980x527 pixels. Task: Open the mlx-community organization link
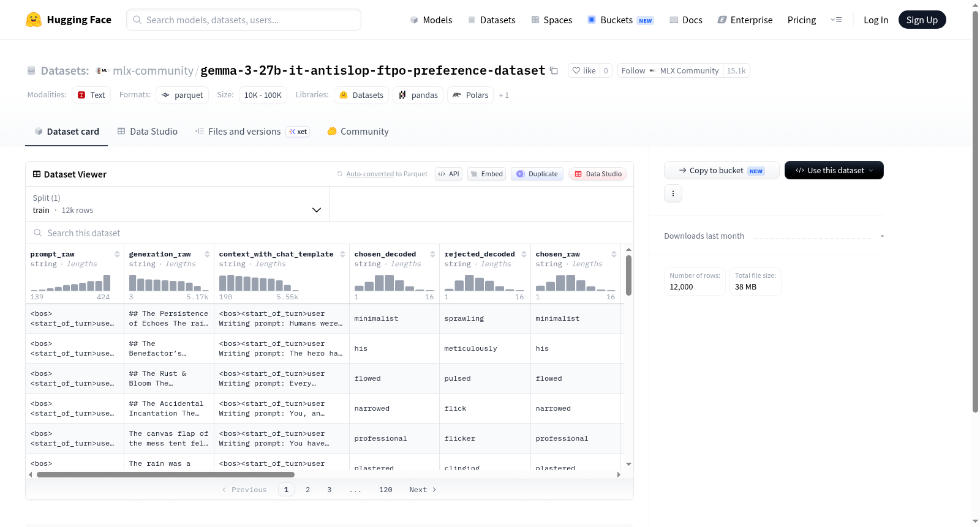tap(153, 70)
